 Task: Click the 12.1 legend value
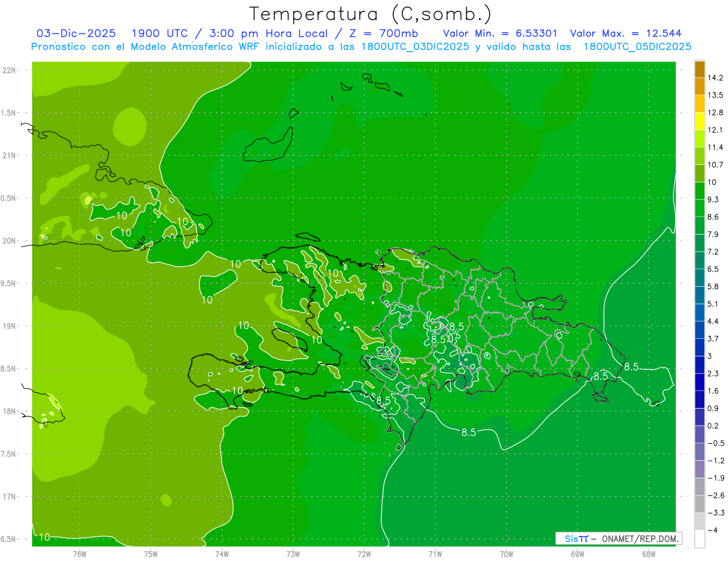(x=715, y=130)
